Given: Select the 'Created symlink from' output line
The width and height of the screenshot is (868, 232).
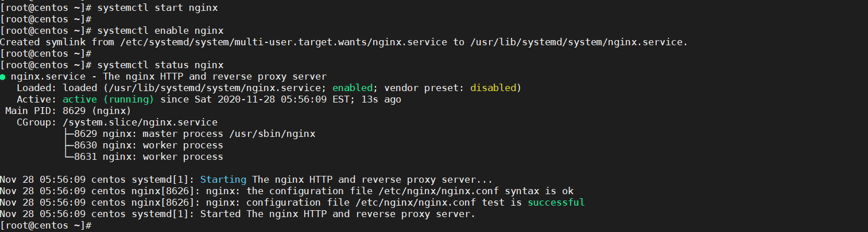Looking at the screenshot, I should pos(343,42).
